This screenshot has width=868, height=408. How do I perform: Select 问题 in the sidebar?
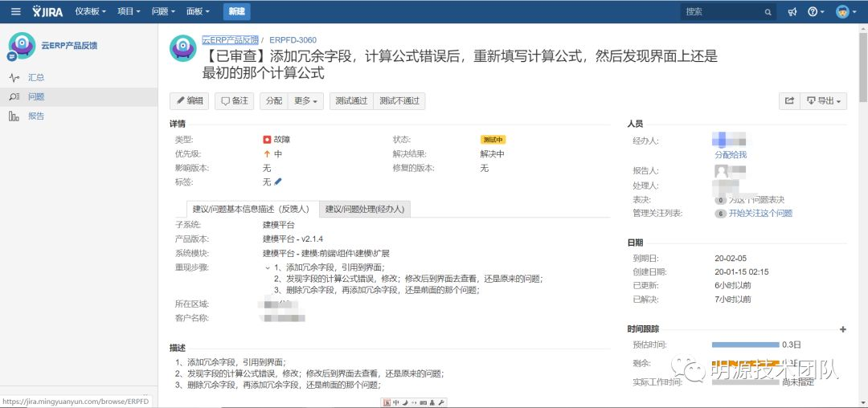click(x=36, y=96)
